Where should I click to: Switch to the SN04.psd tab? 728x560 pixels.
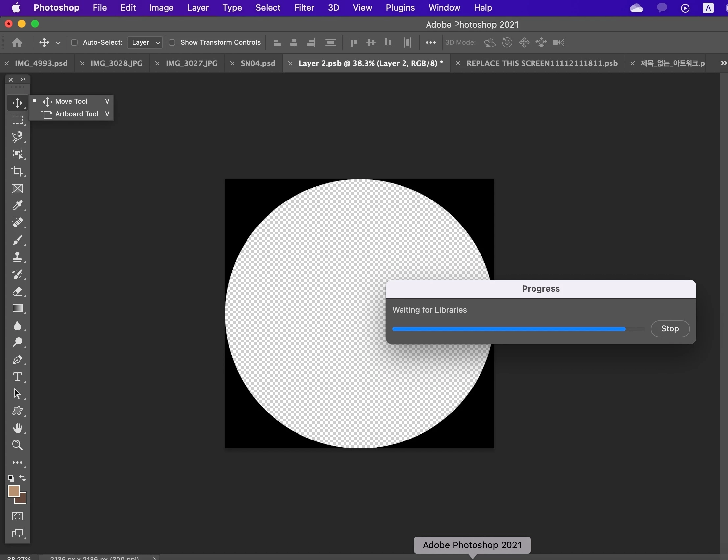pyautogui.click(x=258, y=63)
